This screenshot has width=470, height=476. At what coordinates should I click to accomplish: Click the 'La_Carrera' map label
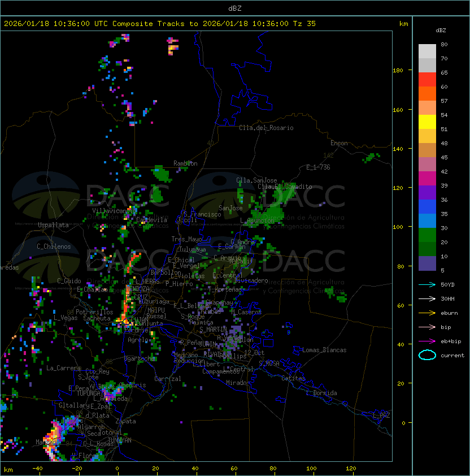pyautogui.click(x=64, y=368)
